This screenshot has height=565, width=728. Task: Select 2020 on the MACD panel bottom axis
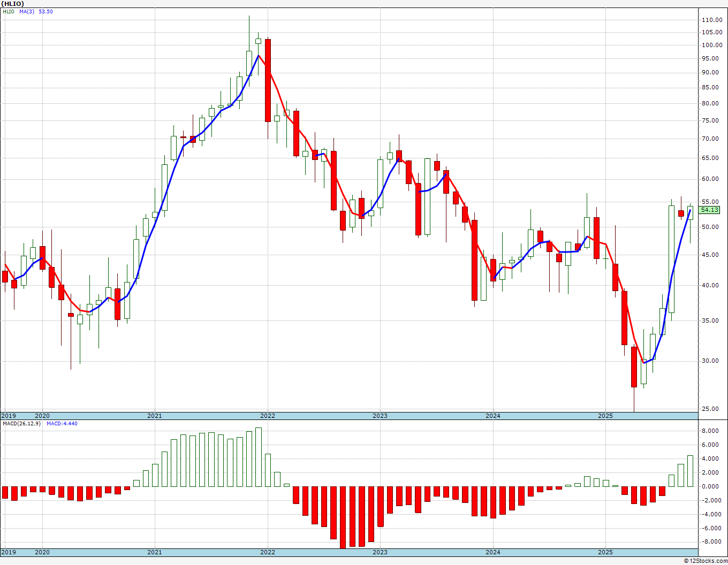tap(42, 553)
